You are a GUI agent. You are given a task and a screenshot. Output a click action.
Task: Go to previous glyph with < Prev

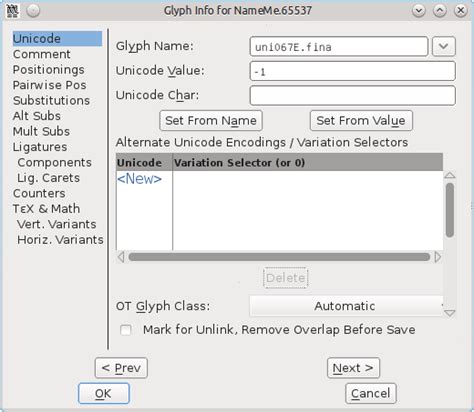[x=121, y=368]
